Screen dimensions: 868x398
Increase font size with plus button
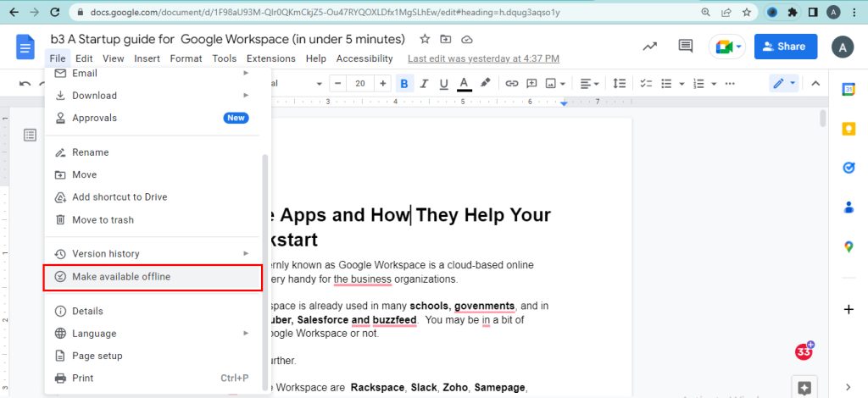(382, 84)
